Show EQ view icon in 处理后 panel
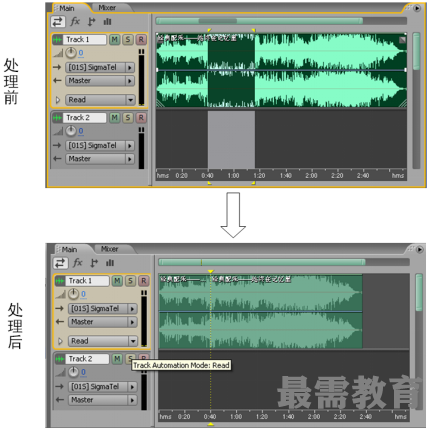Image resolution: width=429 pixels, height=432 pixels. (110, 263)
